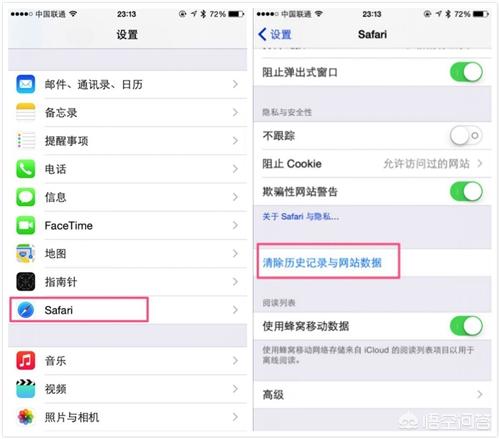Enable the Do Not Track (不跟踪) switch
Viewport: 500px width, 439px height.
click(466, 135)
